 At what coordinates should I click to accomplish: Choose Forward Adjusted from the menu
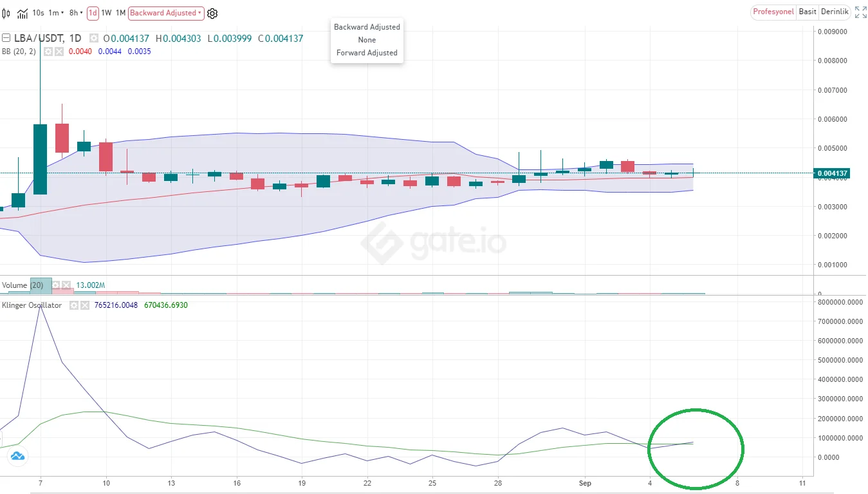pos(367,53)
